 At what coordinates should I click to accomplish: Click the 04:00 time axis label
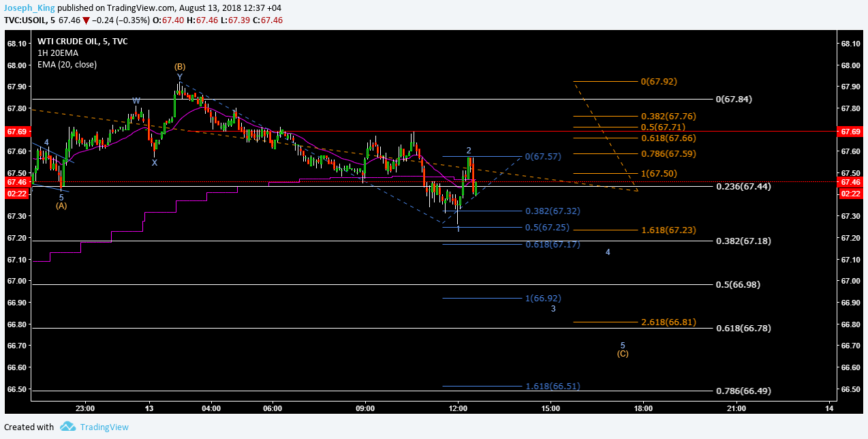(x=211, y=408)
